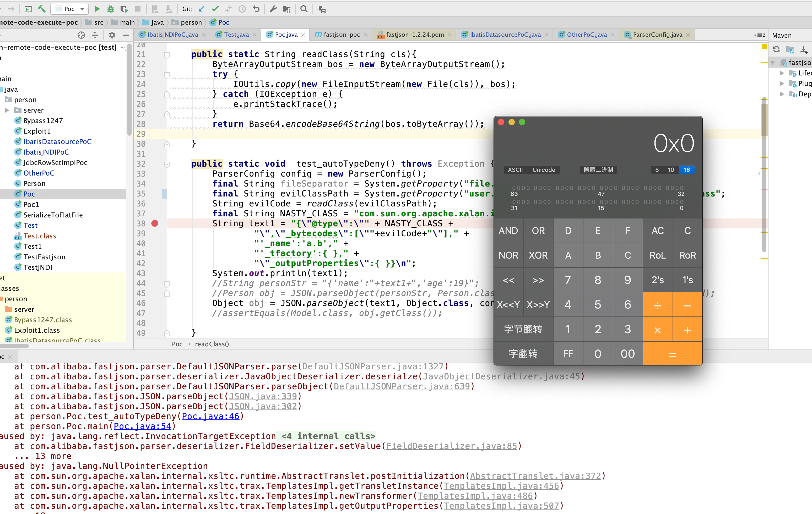Click the Maven reload projects icon
Image resolution: width=812 pixels, height=514 pixels.
[776, 50]
